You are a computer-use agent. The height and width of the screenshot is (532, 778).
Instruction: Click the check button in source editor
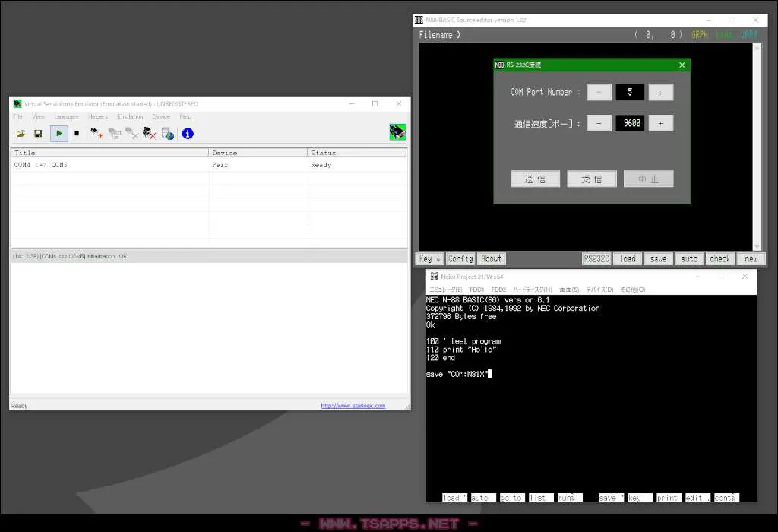pyautogui.click(x=720, y=258)
